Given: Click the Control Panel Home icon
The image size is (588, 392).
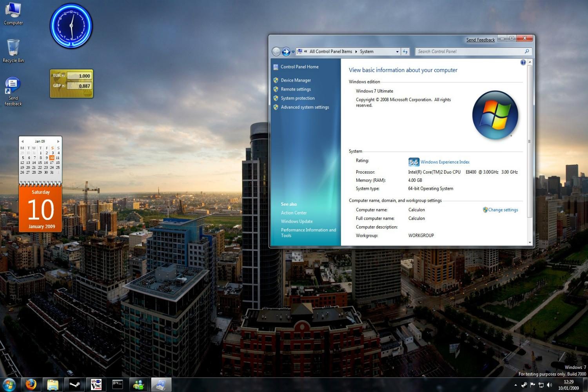Looking at the screenshot, I should click(x=276, y=67).
